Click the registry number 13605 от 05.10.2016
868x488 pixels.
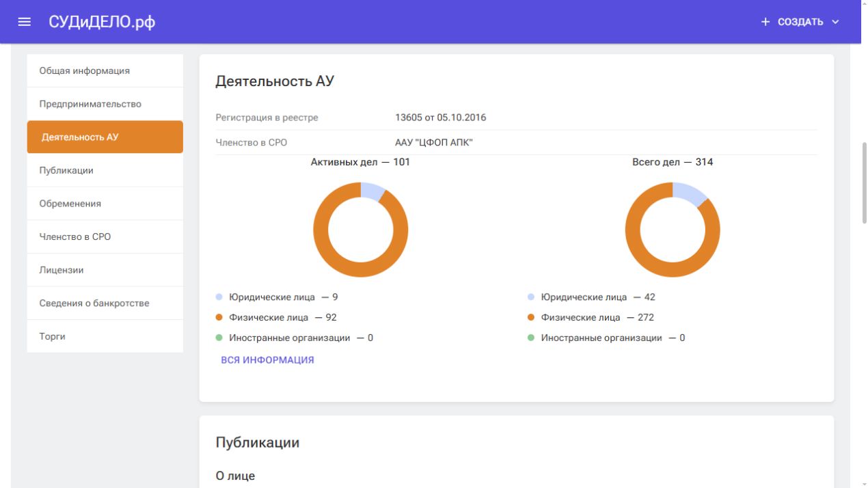coord(441,118)
